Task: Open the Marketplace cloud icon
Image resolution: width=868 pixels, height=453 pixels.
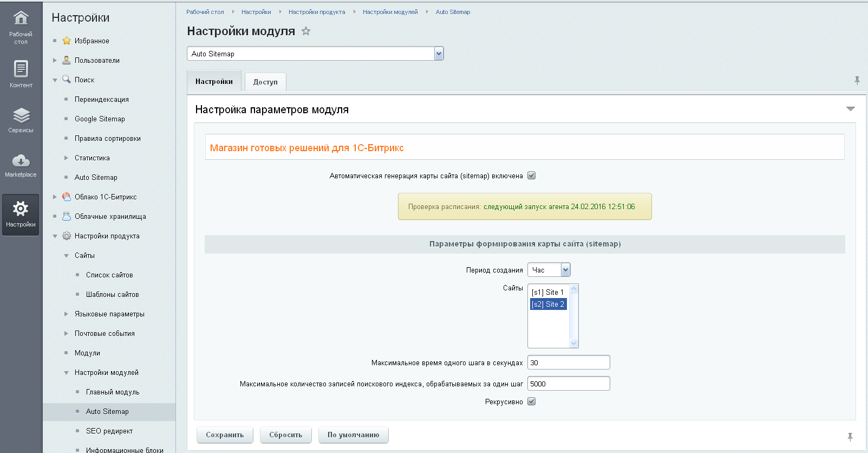Action: tap(21, 161)
